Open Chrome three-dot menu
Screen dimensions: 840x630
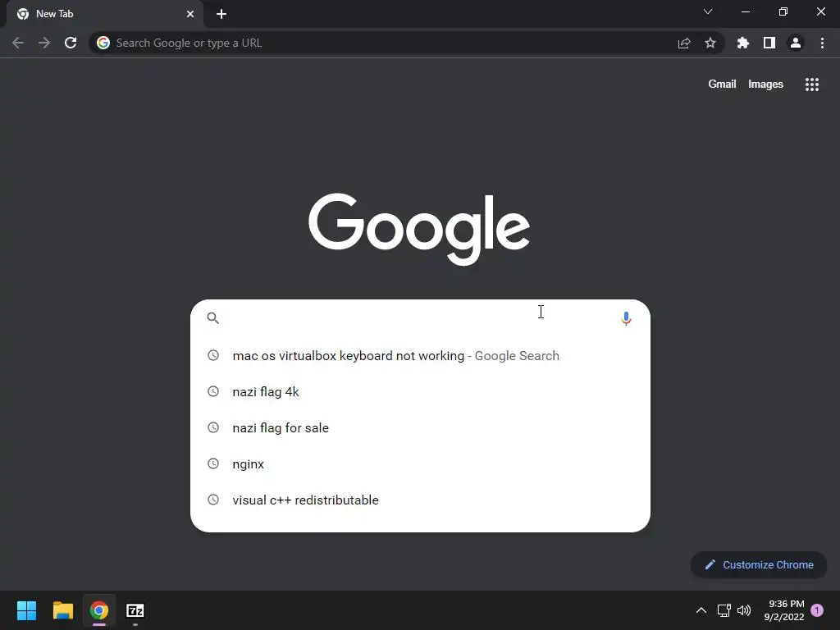coord(822,43)
